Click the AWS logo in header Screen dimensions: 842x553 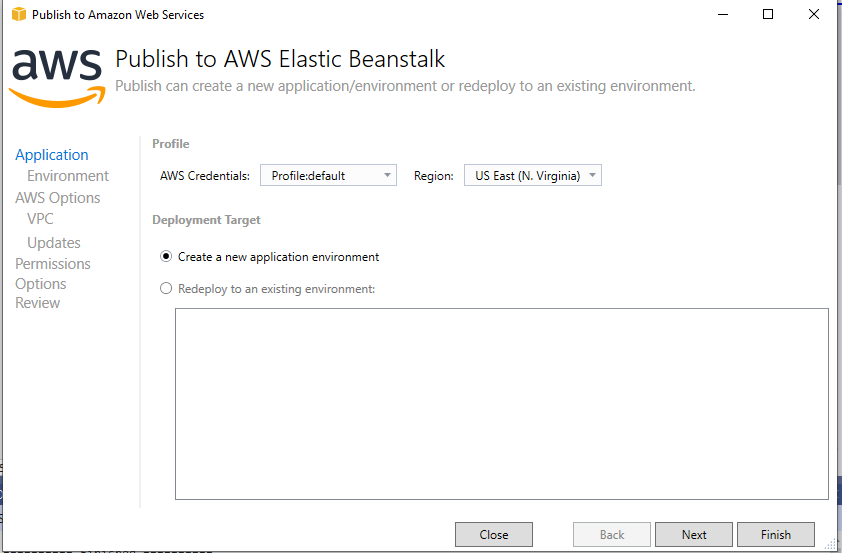click(x=57, y=75)
